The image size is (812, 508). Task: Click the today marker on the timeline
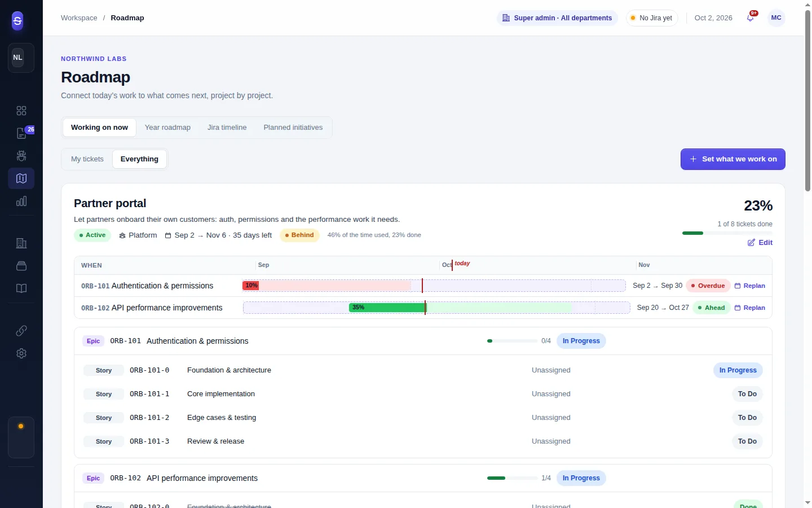click(x=462, y=264)
